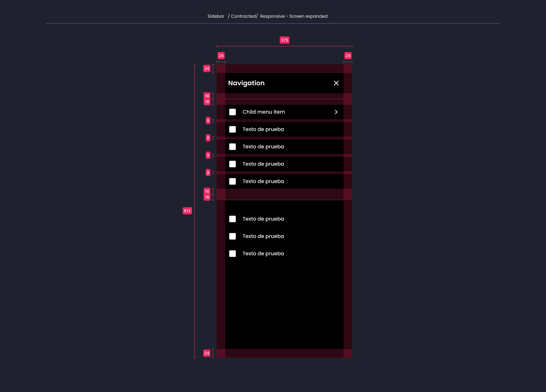Select the last Texto de prueba menu entry
The height and width of the screenshot is (392, 546).
[x=284, y=254]
